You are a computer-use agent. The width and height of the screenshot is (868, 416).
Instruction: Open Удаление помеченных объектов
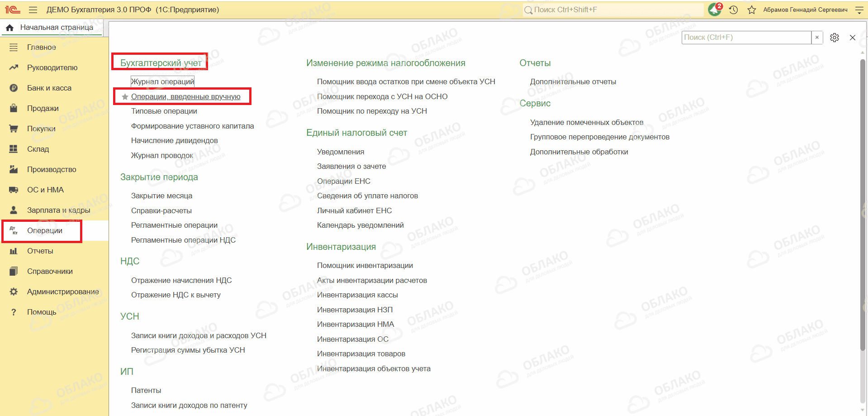pyautogui.click(x=587, y=122)
